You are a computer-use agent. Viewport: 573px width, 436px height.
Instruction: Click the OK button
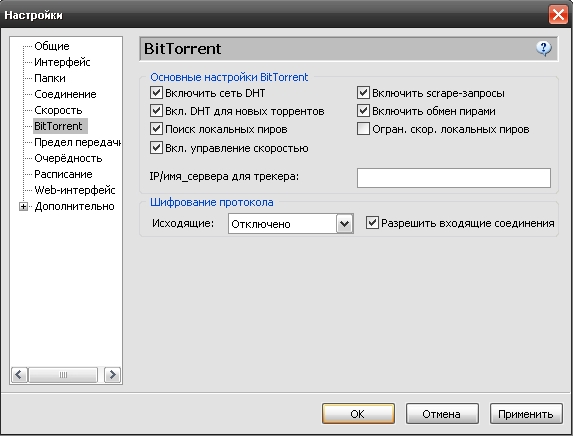tap(358, 414)
